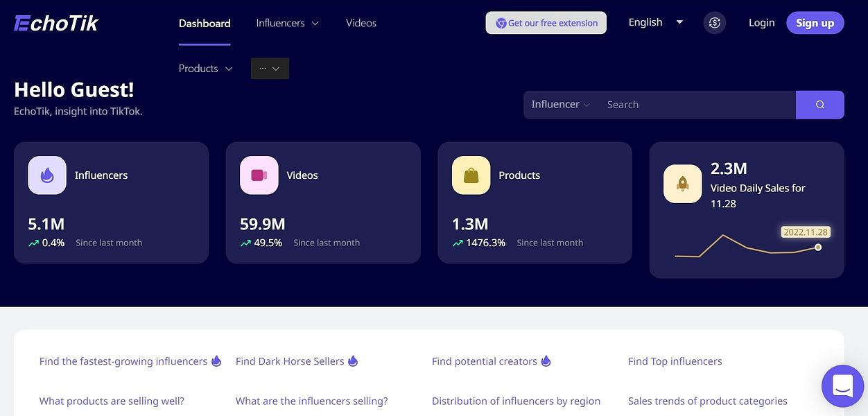Click the flame beside fastest-growing influencers

click(x=216, y=361)
